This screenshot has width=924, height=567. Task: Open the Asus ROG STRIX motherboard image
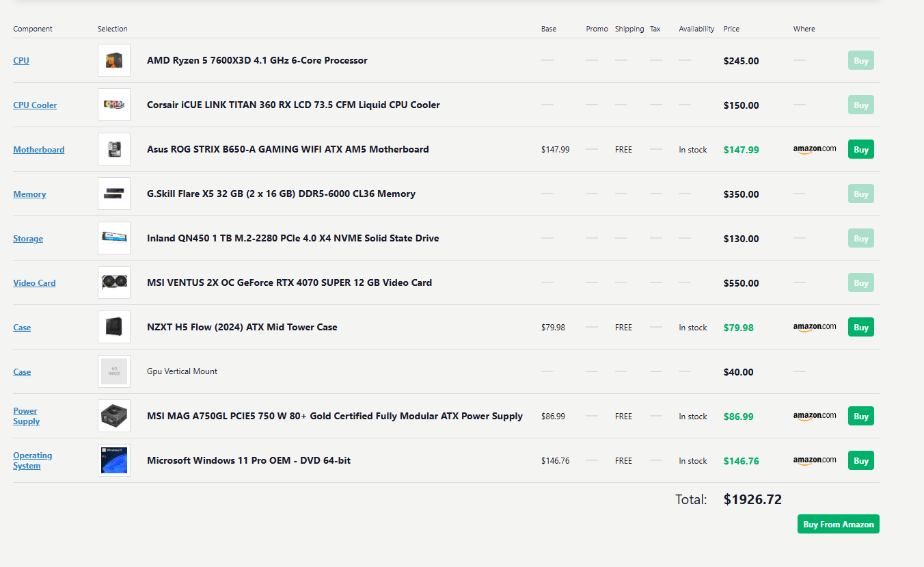[x=114, y=149]
